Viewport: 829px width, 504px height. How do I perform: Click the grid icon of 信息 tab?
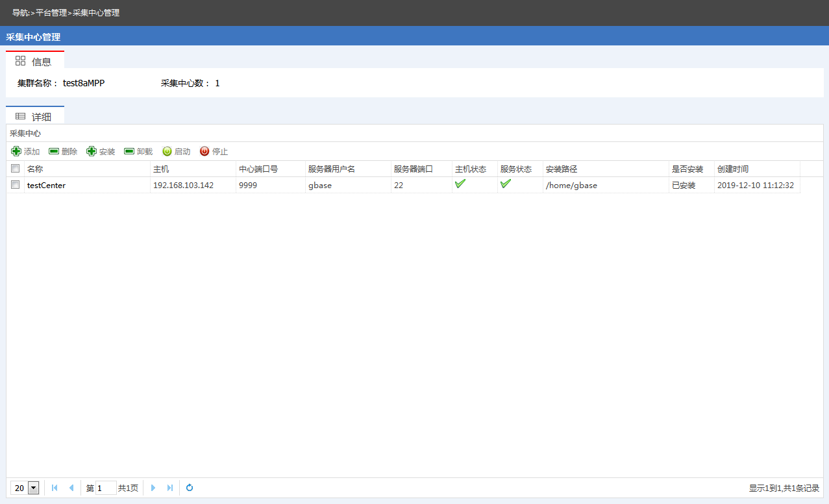[20, 61]
